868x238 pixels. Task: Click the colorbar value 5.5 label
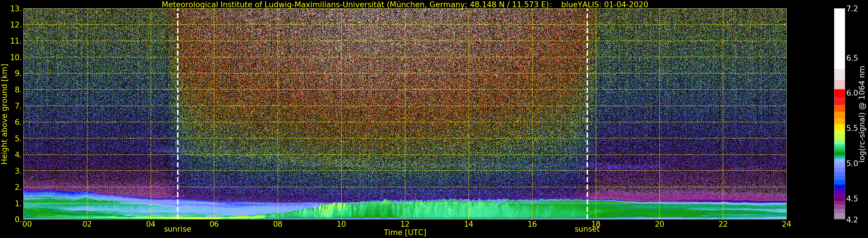point(852,128)
